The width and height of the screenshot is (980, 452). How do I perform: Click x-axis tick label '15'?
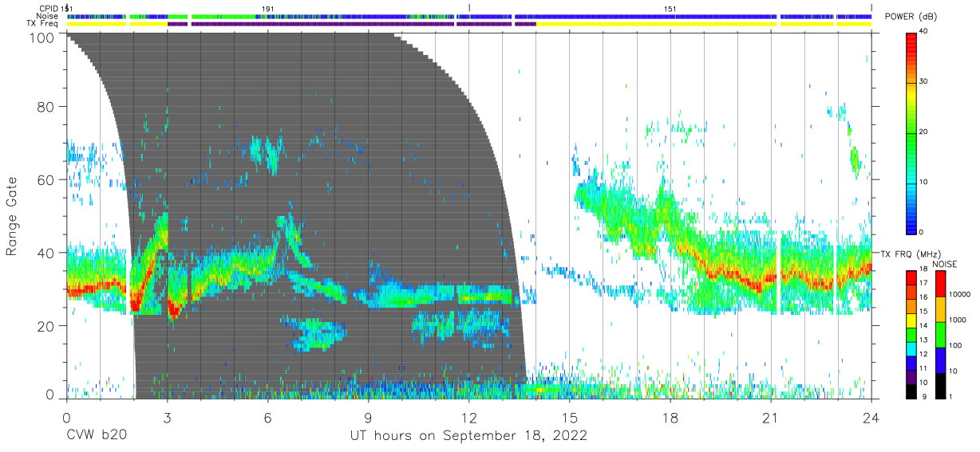tap(570, 418)
